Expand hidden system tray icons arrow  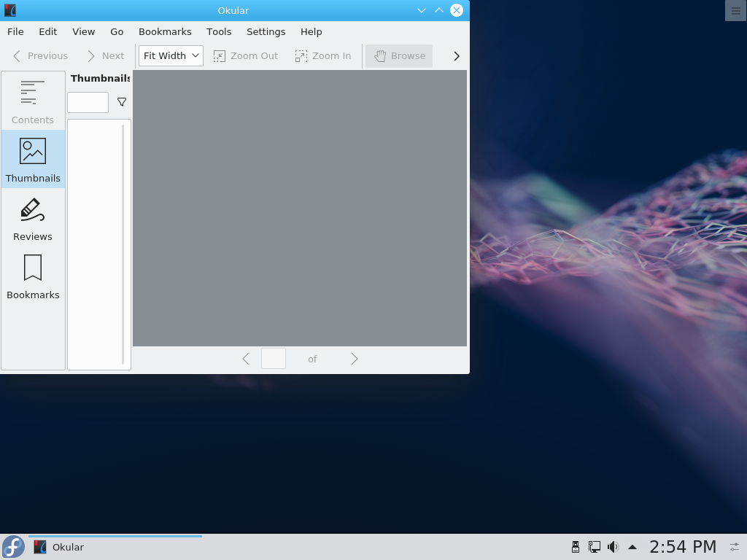(632, 547)
